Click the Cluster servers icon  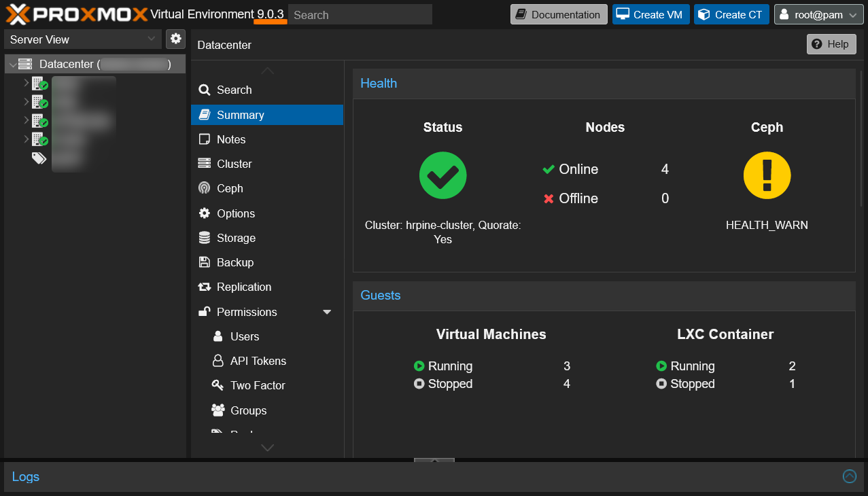204,164
